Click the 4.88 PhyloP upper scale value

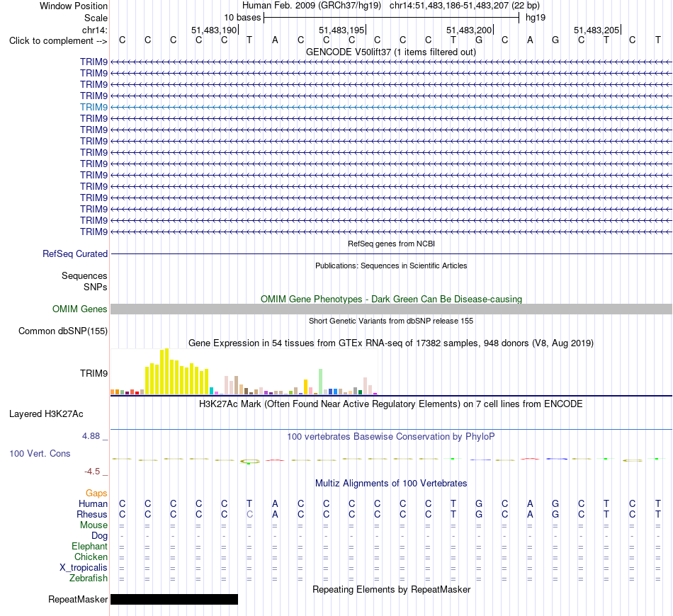pyautogui.click(x=91, y=436)
